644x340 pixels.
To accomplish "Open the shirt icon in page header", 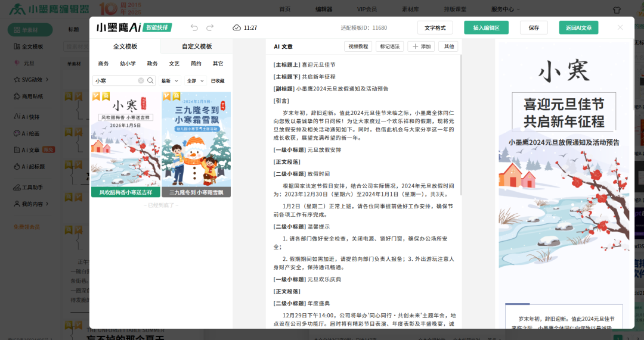I will pyautogui.click(x=617, y=10).
